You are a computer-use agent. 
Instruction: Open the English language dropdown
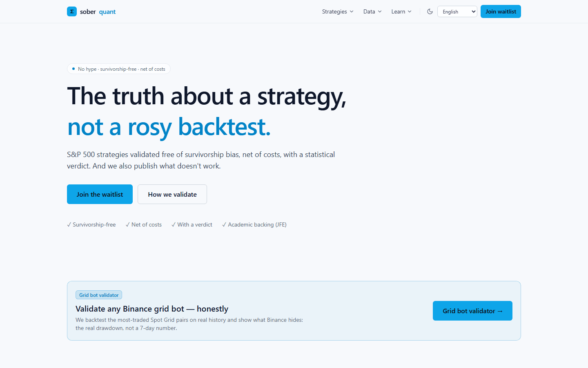click(x=457, y=11)
